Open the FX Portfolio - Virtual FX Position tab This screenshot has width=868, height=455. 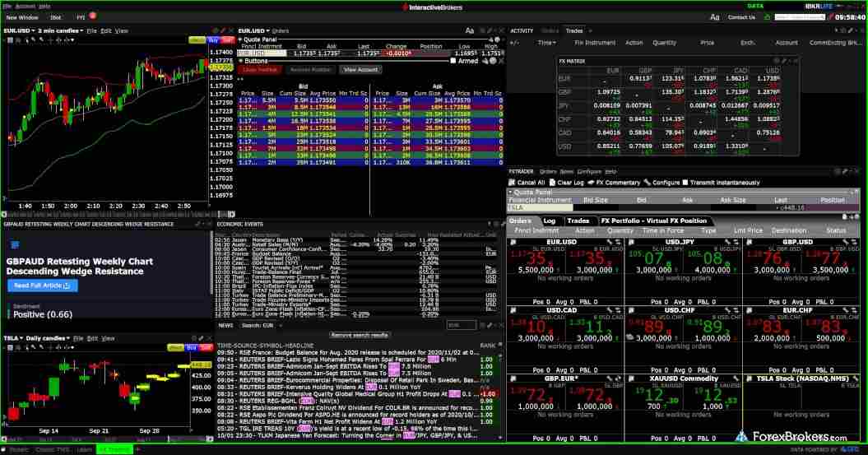point(654,221)
